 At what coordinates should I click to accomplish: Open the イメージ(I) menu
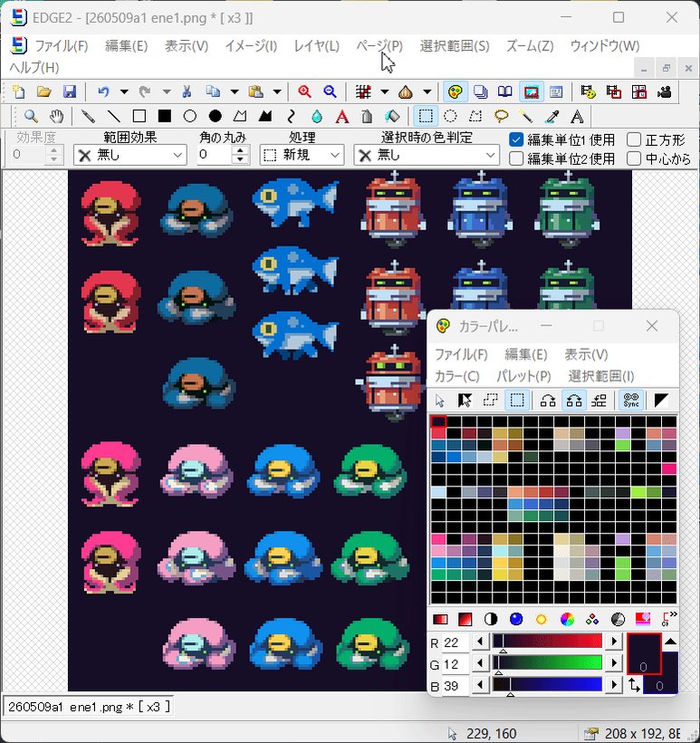251,46
